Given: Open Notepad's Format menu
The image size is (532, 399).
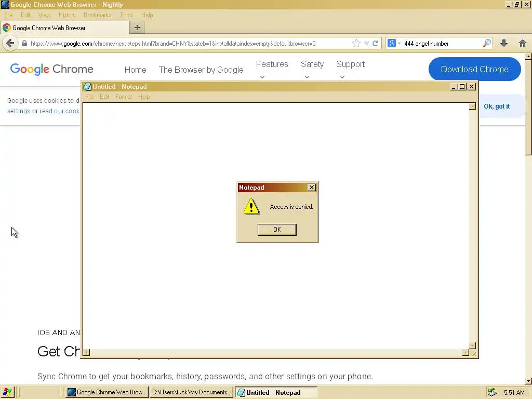Looking at the screenshot, I should pos(124,97).
